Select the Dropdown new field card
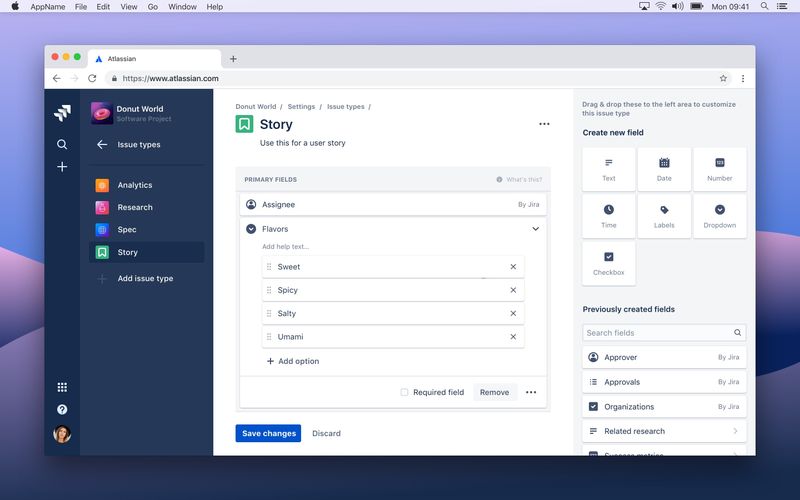Screen dimensions: 800x500 click(x=720, y=216)
